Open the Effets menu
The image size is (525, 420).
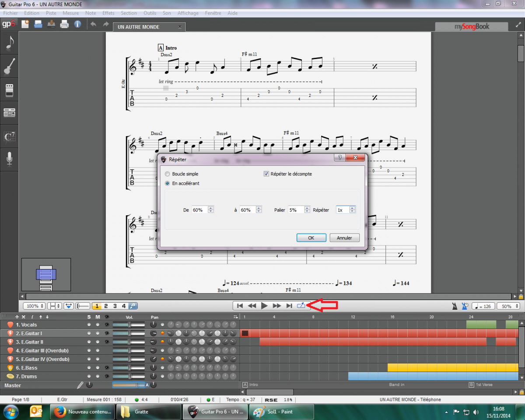pyautogui.click(x=108, y=13)
